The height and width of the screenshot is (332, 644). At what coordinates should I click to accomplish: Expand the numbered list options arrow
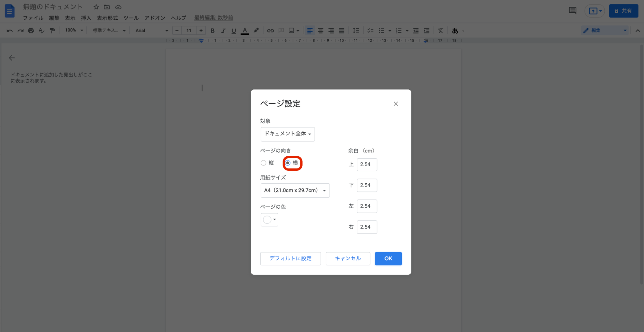tap(407, 31)
